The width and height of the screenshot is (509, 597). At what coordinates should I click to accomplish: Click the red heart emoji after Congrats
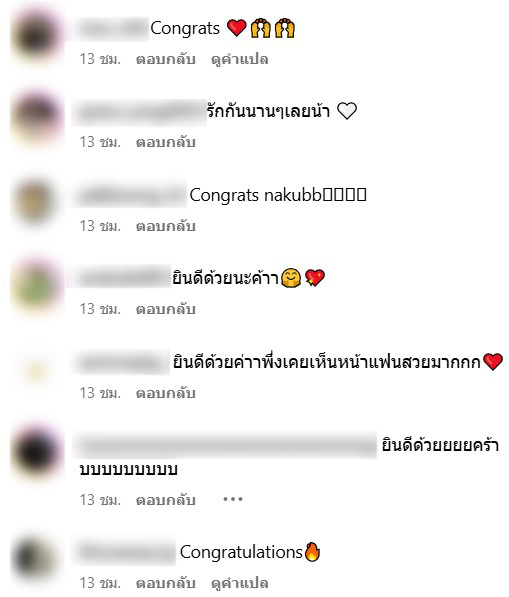click(236, 28)
